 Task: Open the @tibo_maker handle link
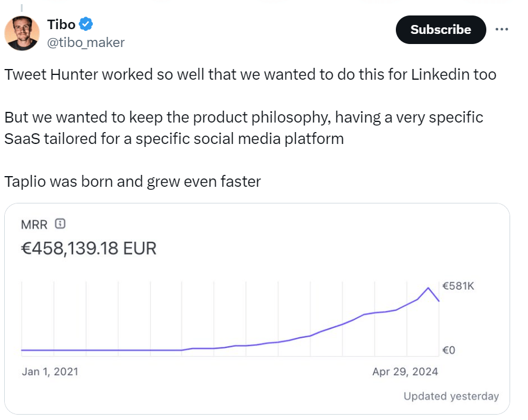pyautogui.click(x=86, y=42)
